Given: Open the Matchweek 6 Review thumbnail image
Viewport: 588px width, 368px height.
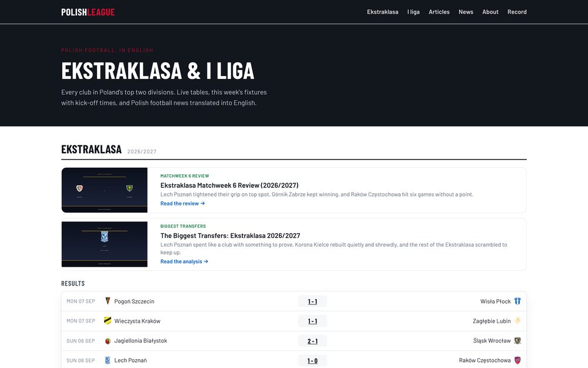Looking at the screenshot, I should (x=105, y=190).
